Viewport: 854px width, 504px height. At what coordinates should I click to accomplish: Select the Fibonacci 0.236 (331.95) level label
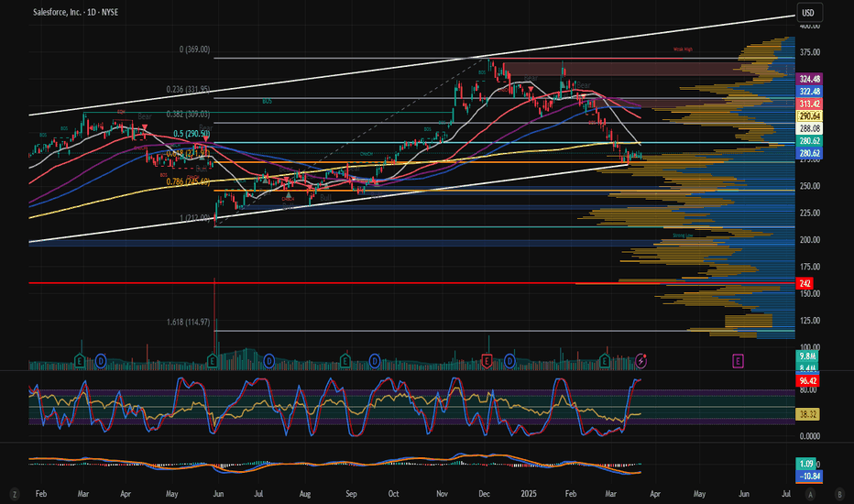188,90
